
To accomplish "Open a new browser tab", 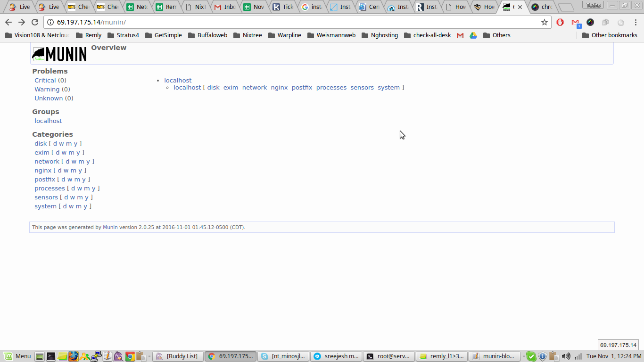I will [x=566, y=8].
